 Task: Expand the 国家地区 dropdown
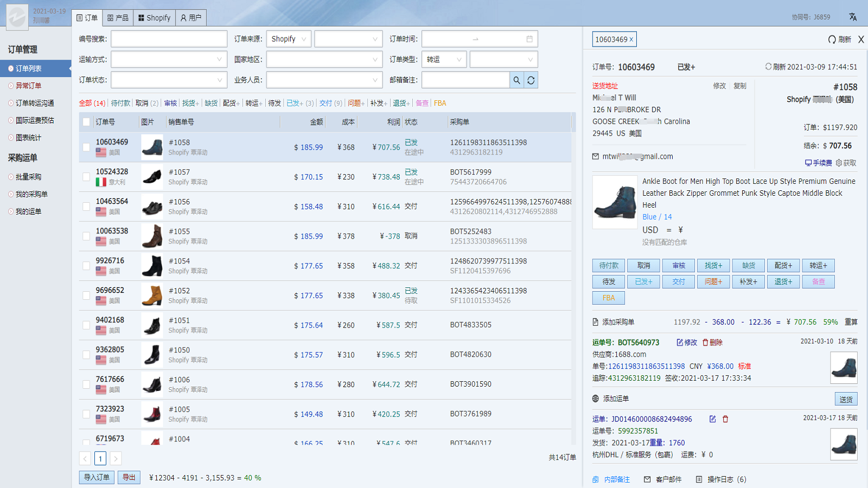click(324, 60)
